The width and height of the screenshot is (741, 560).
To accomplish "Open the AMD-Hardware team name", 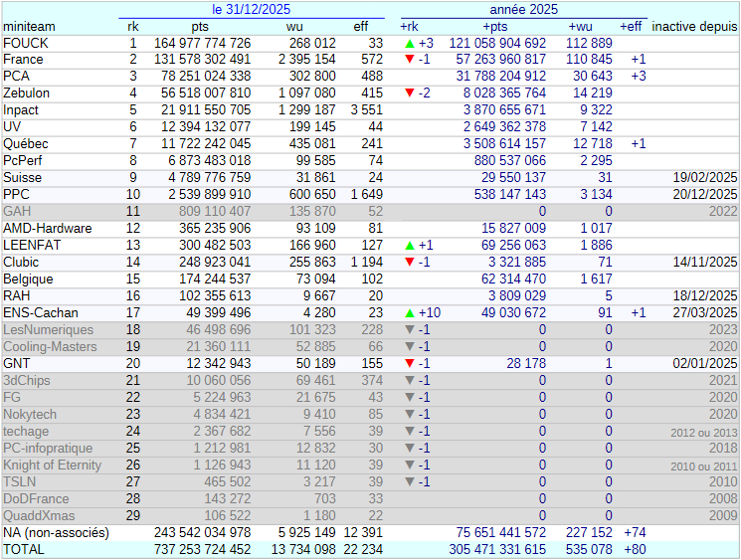I will click(50, 229).
